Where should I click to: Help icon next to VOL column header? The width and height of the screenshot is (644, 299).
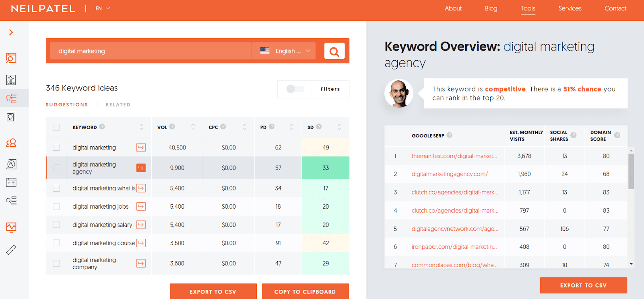[x=172, y=127]
